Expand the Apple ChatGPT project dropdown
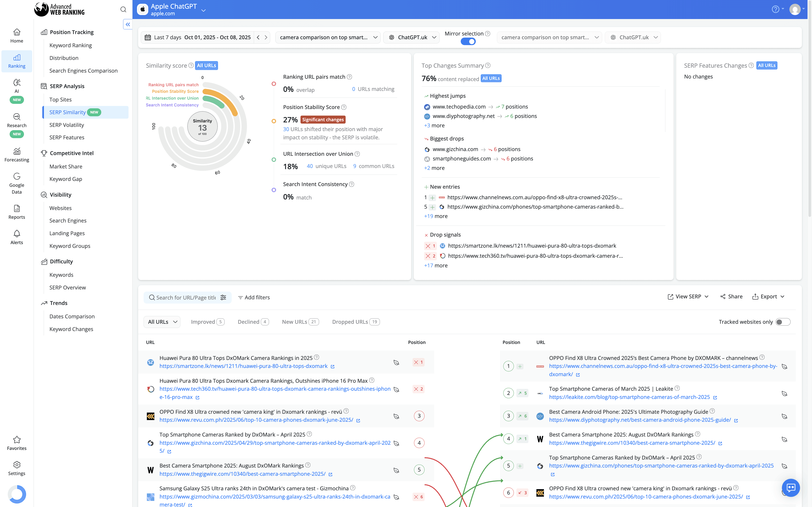This screenshot has width=812, height=507. pyautogui.click(x=203, y=10)
